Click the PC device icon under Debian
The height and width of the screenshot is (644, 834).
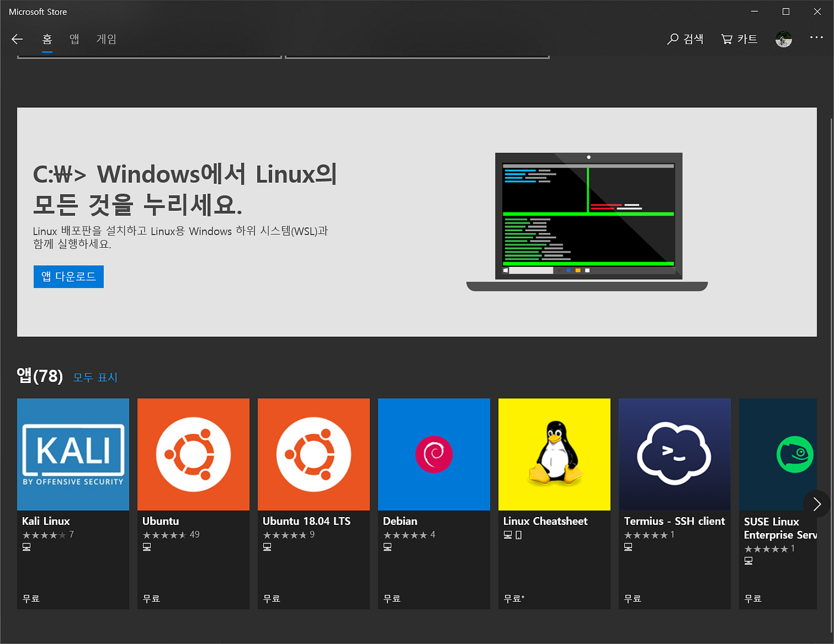[388, 547]
